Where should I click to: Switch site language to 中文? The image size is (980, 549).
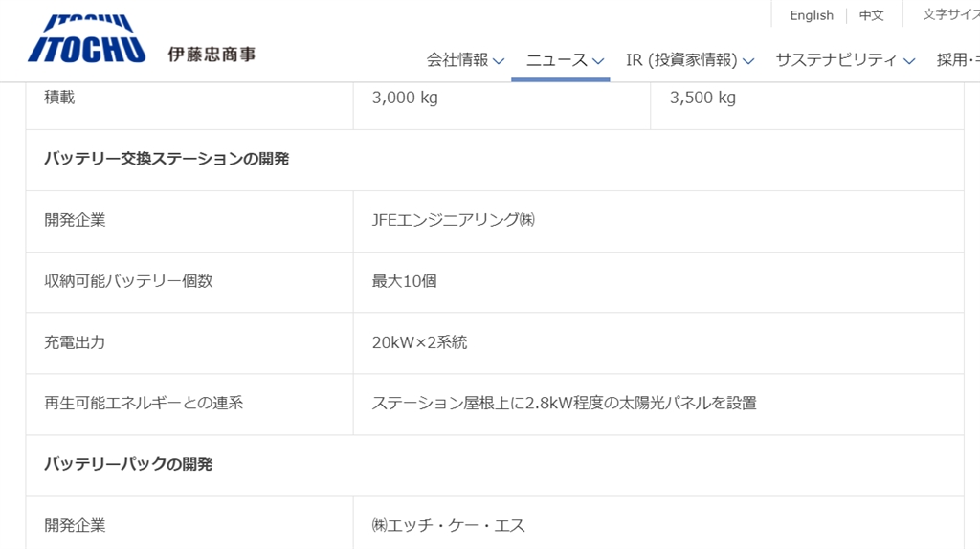pos(871,15)
